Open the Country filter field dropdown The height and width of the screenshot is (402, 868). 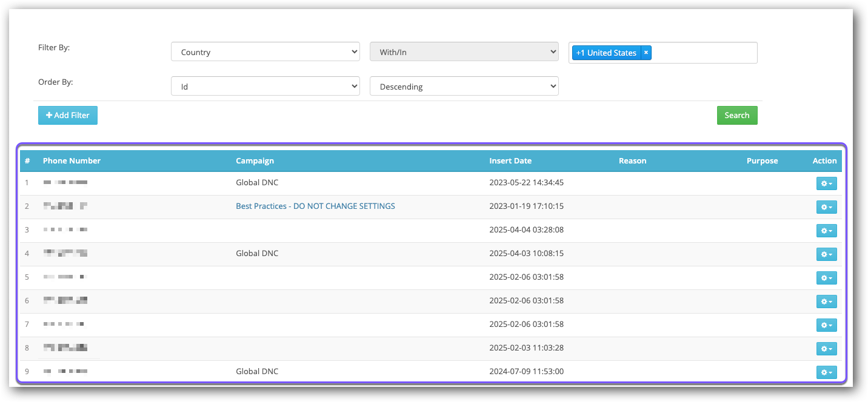coord(265,52)
